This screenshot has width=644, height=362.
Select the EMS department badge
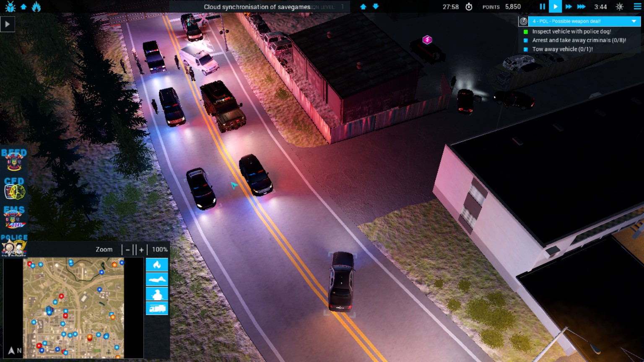pyautogui.click(x=14, y=217)
